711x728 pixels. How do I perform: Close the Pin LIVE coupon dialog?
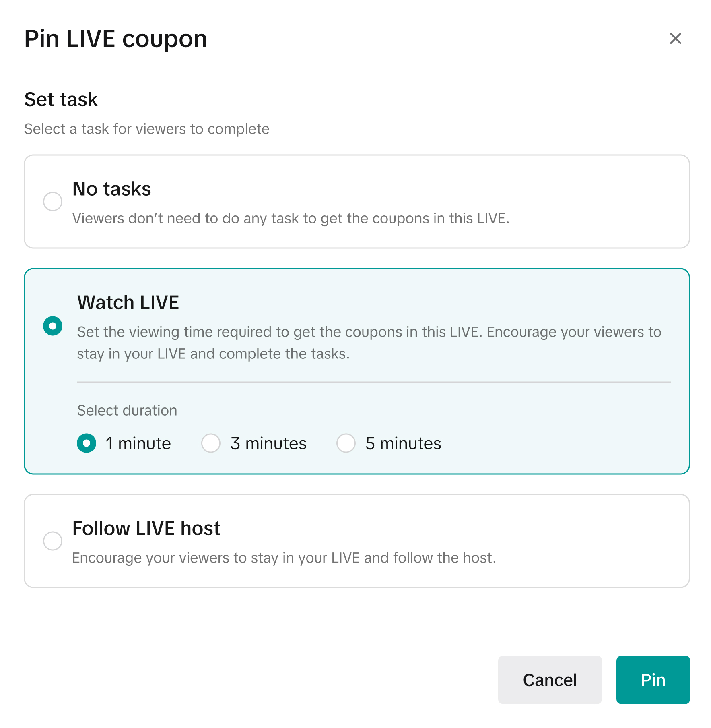point(675,39)
